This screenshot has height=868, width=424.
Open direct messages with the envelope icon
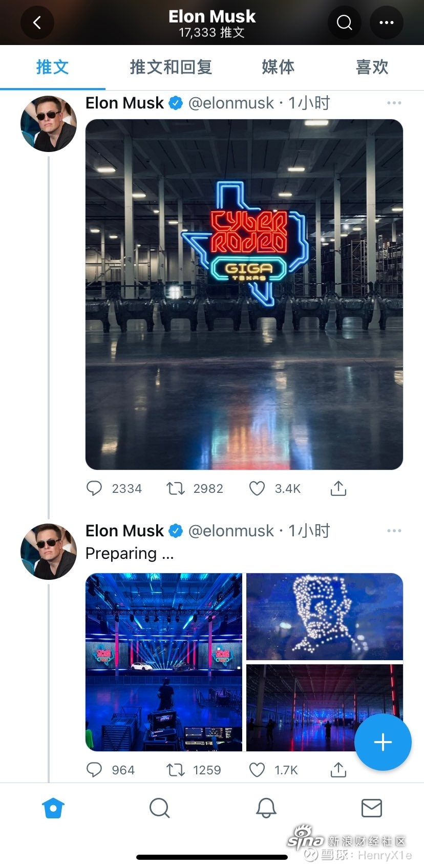pos(372,808)
